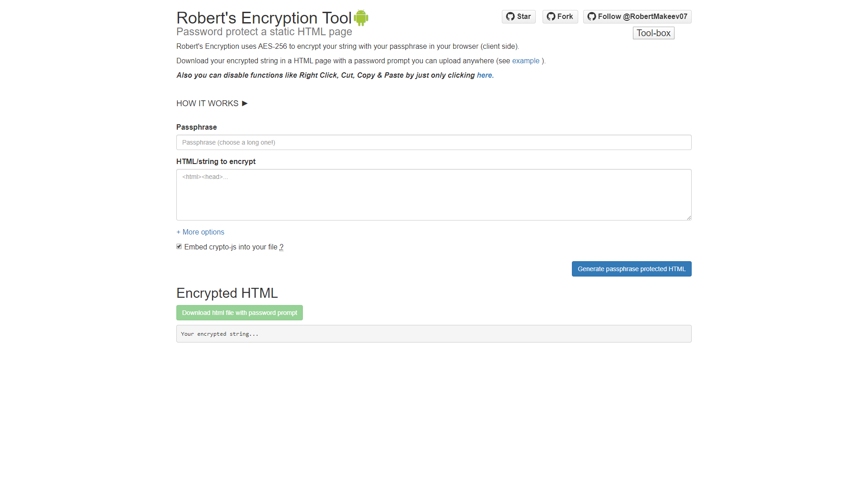Click the question mark help next to Embed crypto-js
Screen dimensions: 868x488
281,247
